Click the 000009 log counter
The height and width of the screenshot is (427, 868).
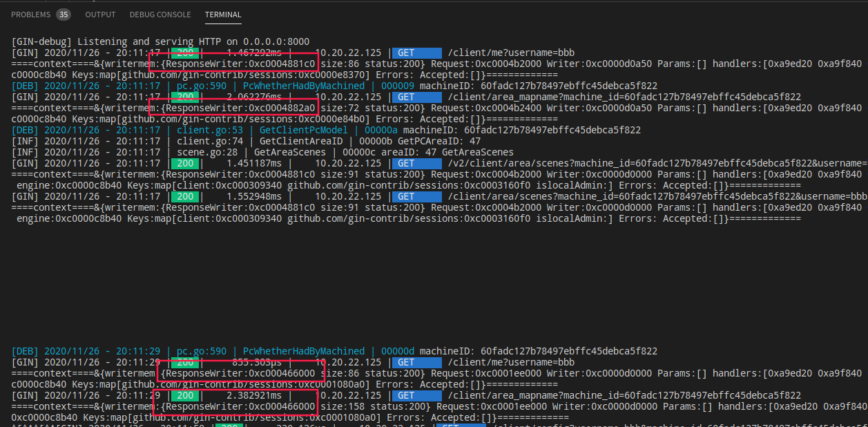click(398, 86)
